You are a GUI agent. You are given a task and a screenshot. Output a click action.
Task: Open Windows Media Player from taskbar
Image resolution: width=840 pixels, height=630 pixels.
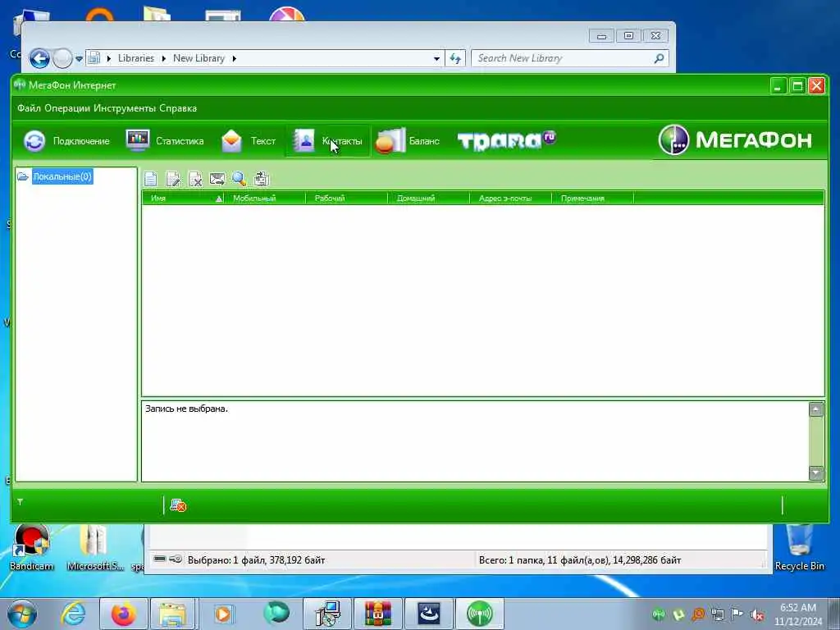tap(222, 614)
